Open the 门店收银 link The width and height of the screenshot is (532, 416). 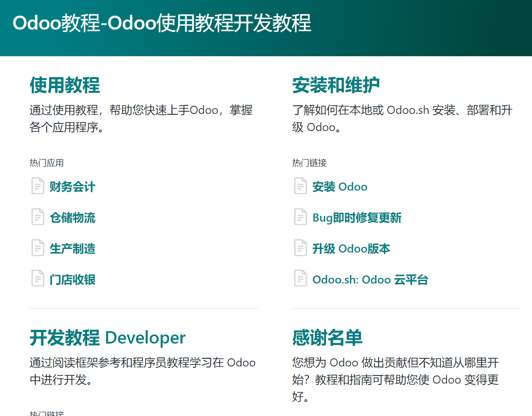tap(72, 280)
